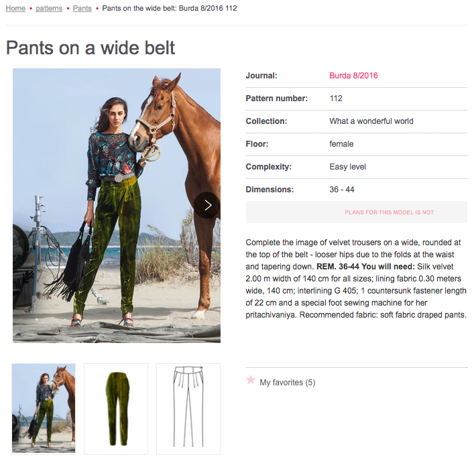Viewport: 476px width, 461px height.
Task: Go to the patterns breadcrumb link
Action: pos(49,9)
